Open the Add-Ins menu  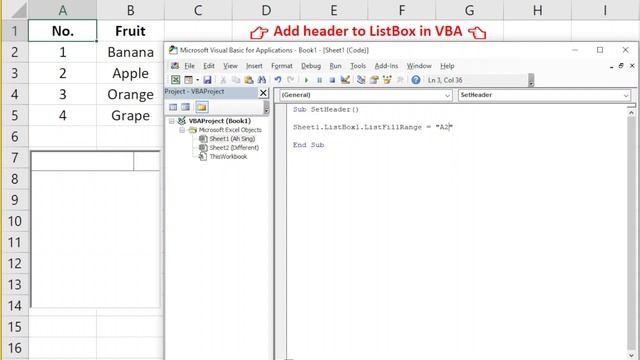tap(386, 66)
